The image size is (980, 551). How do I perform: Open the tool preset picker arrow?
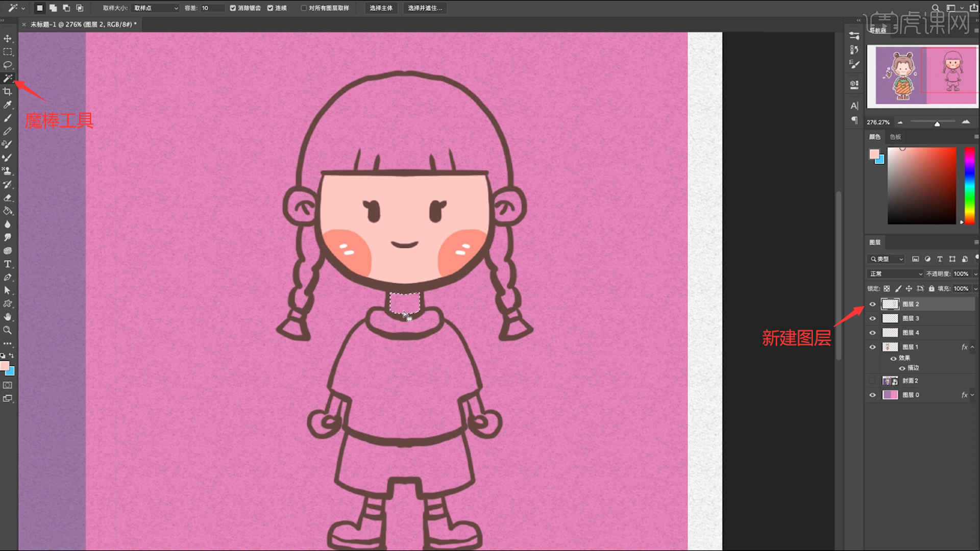(x=23, y=8)
